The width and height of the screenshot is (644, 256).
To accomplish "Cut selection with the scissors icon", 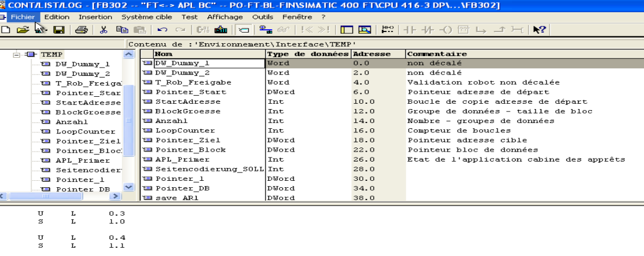I will [104, 29].
